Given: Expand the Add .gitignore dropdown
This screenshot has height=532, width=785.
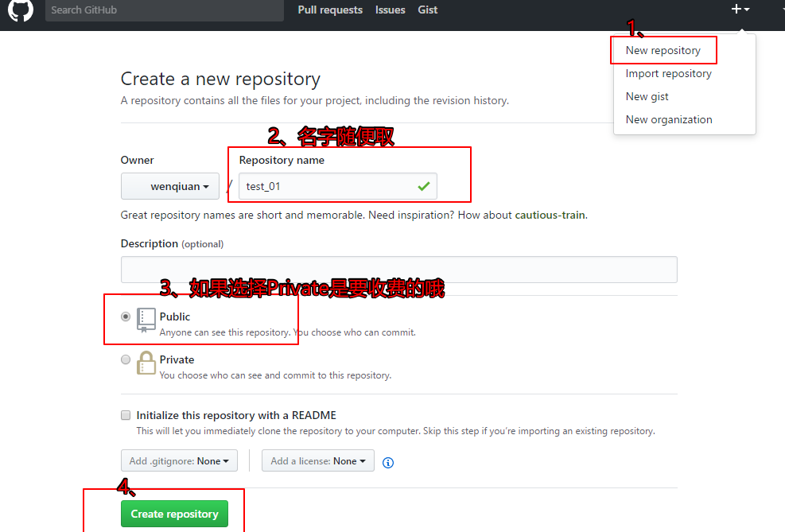Looking at the screenshot, I should pos(178,461).
